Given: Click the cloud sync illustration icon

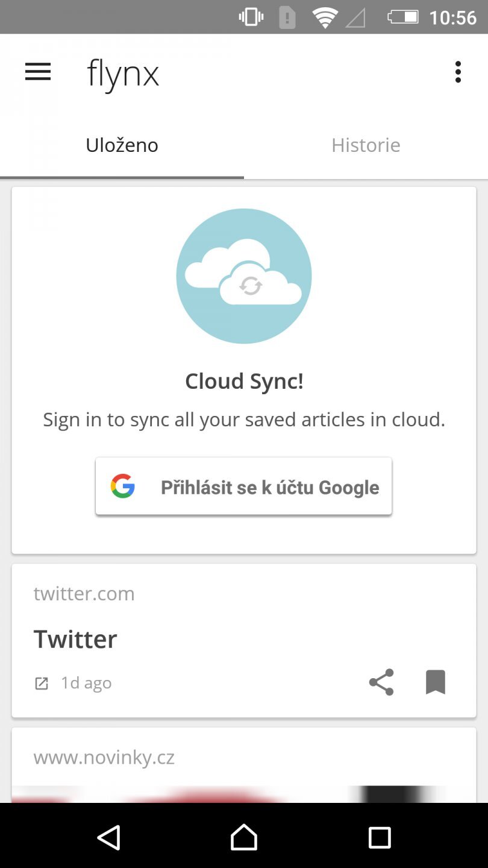Looking at the screenshot, I should (243, 275).
